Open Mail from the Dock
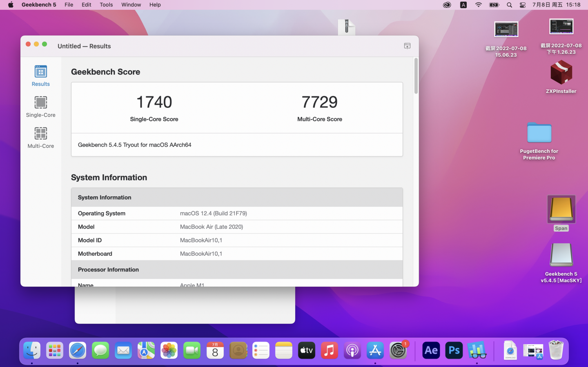Image resolution: width=588 pixels, height=367 pixels. (123, 350)
